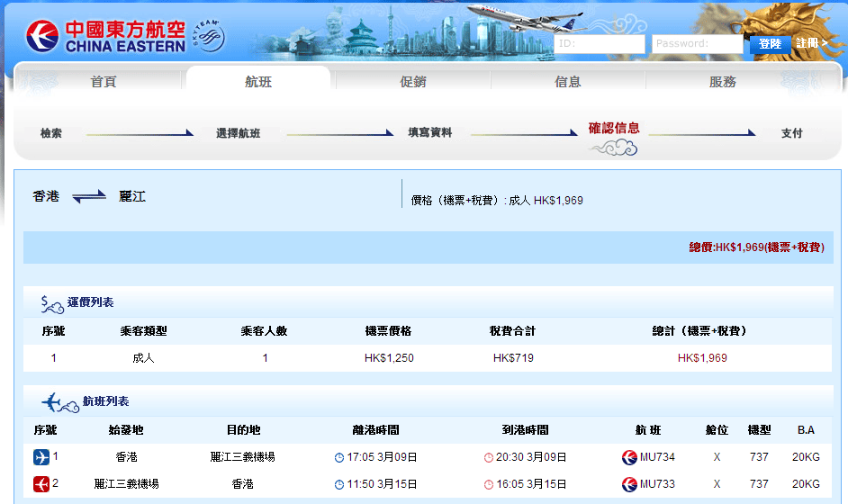Image resolution: width=848 pixels, height=504 pixels.
Task: Click the ID input field
Action: [x=600, y=44]
